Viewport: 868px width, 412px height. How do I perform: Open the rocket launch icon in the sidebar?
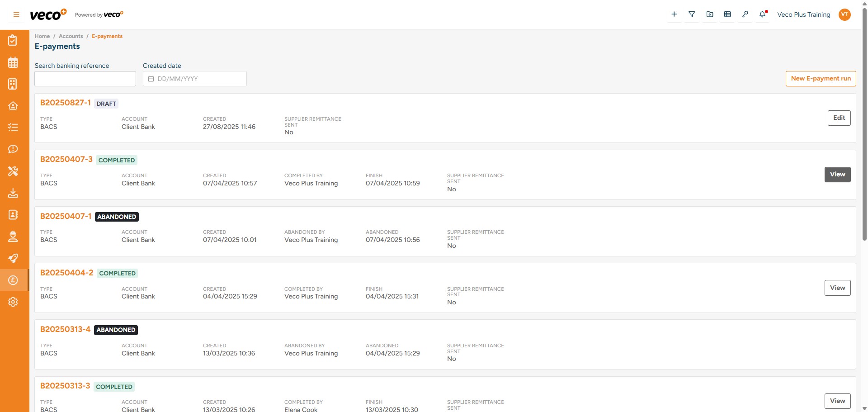pos(13,258)
